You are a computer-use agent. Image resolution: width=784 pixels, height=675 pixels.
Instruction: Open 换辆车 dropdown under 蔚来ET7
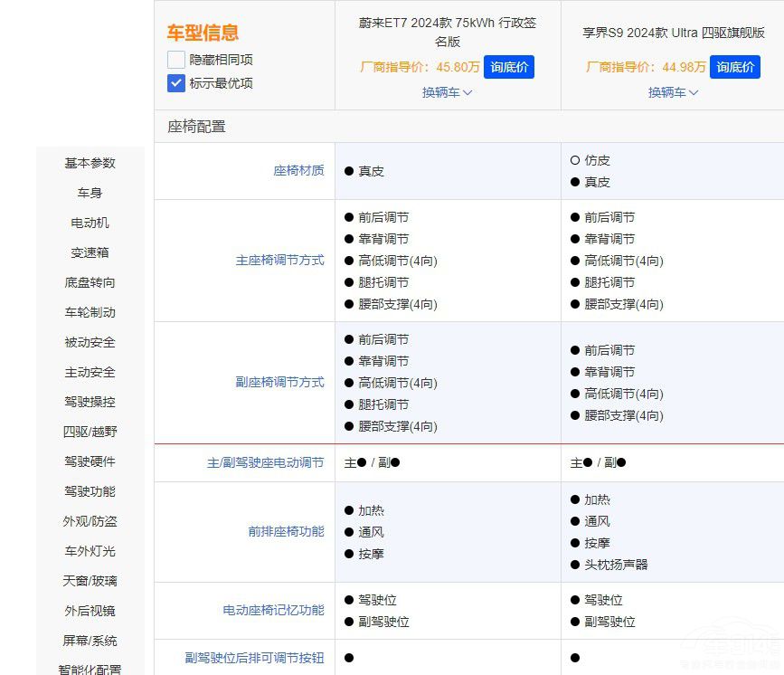pyautogui.click(x=446, y=92)
